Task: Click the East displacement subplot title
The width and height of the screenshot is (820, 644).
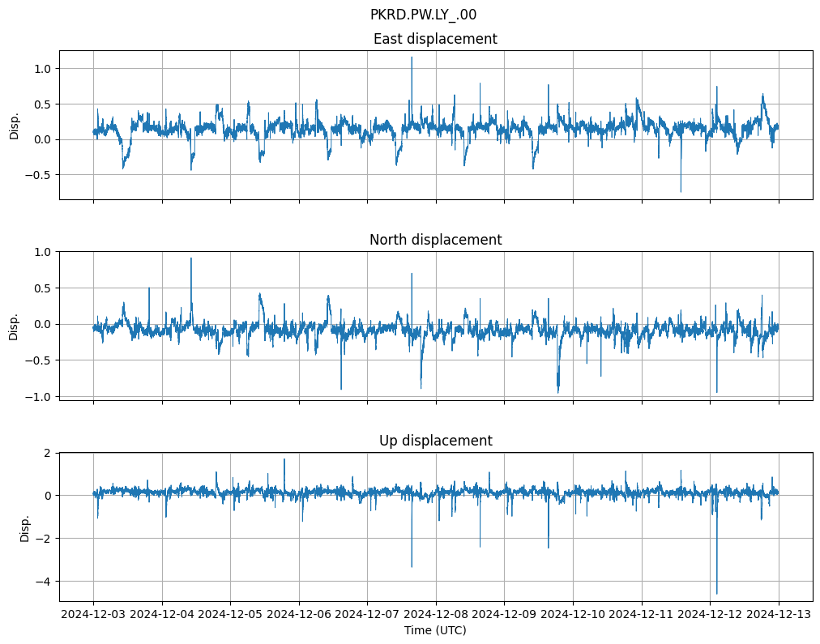Action: click(x=435, y=39)
